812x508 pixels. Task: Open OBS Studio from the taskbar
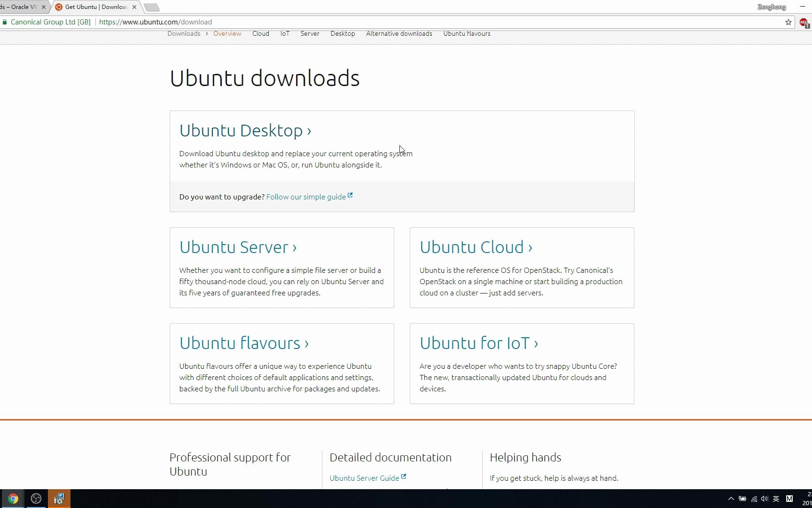point(36,498)
